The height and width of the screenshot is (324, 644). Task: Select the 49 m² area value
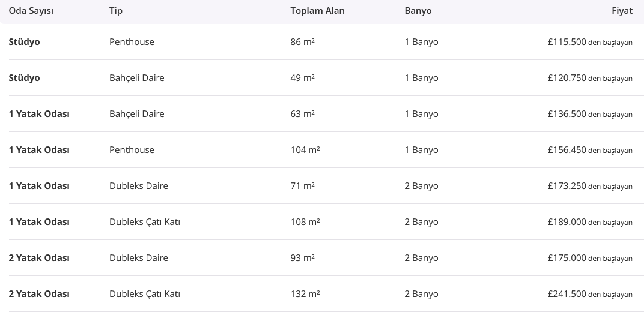coord(303,78)
